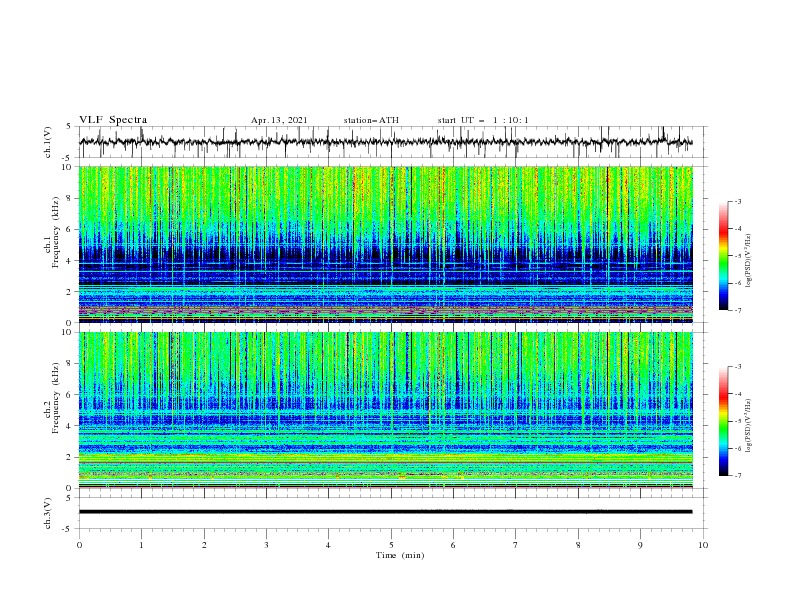Click the "Time (min)" x-axis title
Image resolution: width=792 pixels, height=612 pixels.
[400, 555]
